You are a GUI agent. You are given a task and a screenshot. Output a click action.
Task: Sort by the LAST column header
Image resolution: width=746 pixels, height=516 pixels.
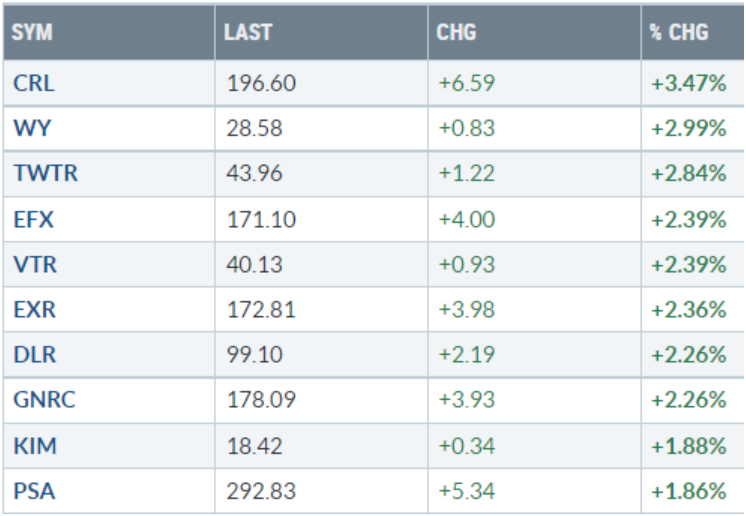click(250, 33)
